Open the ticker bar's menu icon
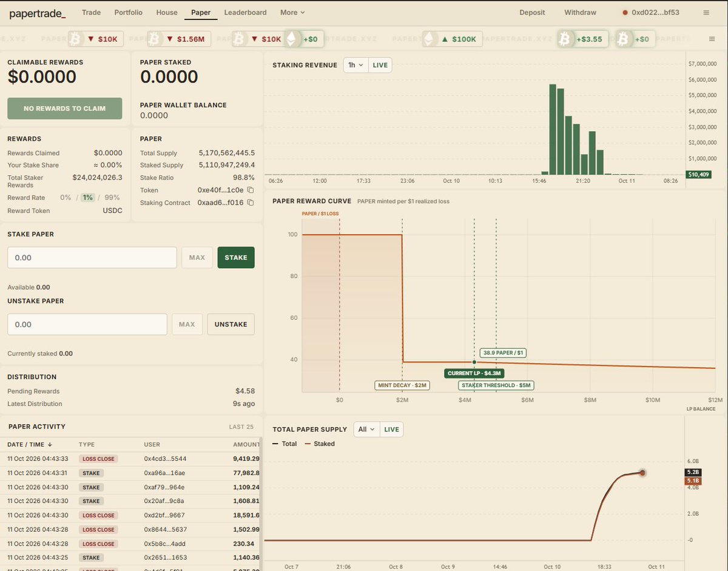The image size is (728, 571). pyautogui.click(x=712, y=39)
